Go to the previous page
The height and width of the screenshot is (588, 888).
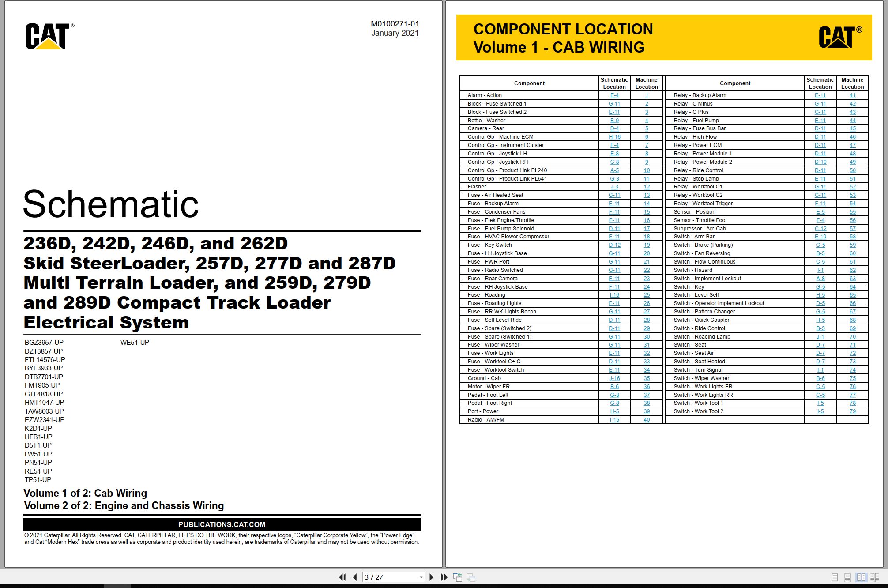coord(354,577)
